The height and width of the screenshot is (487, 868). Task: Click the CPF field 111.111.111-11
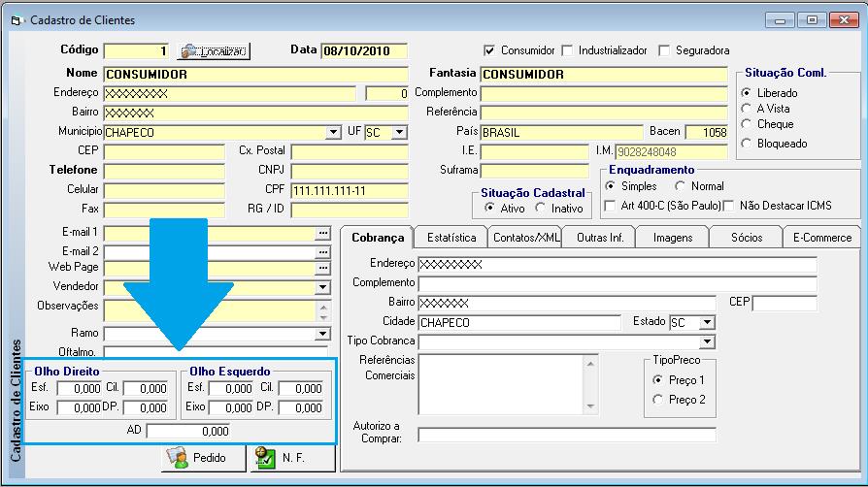point(350,191)
